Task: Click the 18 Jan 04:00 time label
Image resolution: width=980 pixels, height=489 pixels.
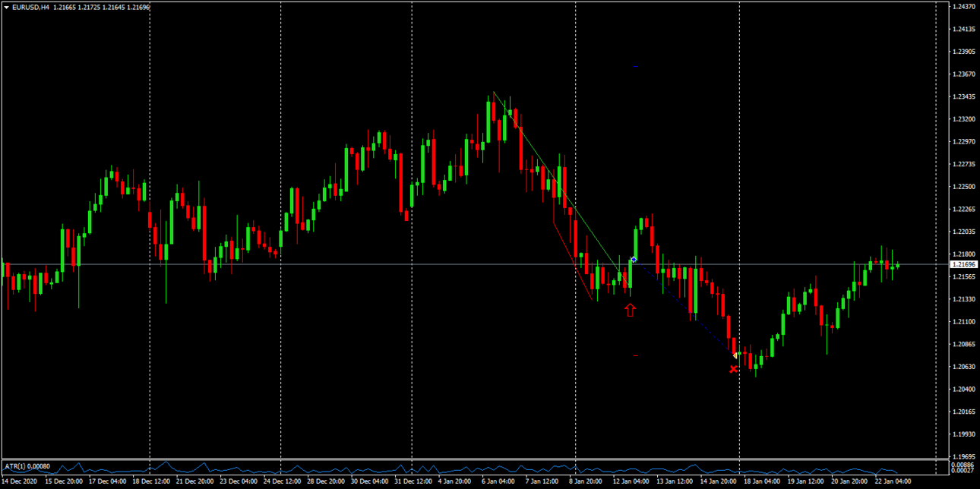Action: pyautogui.click(x=763, y=481)
